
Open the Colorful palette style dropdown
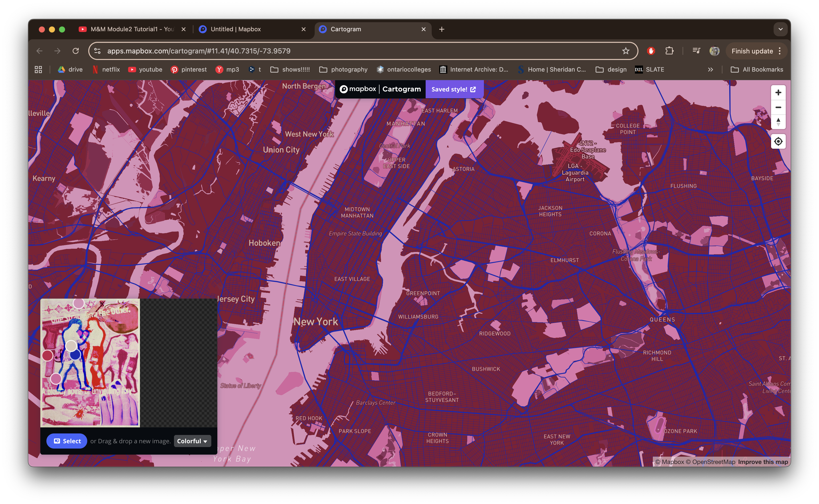pos(192,441)
